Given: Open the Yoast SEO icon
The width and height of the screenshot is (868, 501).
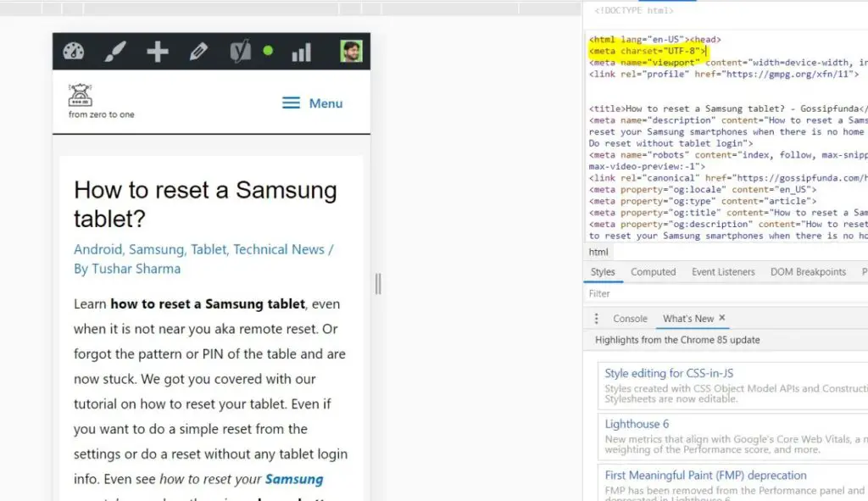Looking at the screenshot, I should [240, 52].
